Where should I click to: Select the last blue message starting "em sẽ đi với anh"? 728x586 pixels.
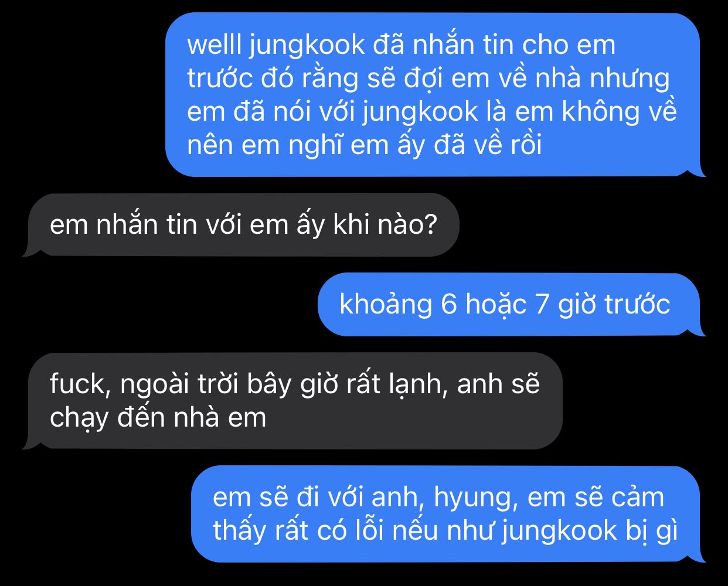(448, 514)
